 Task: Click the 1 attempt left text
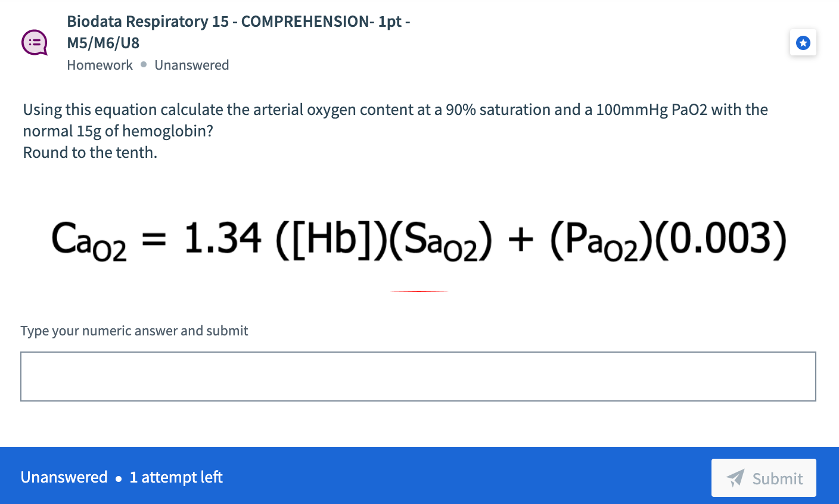click(x=176, y=477)
